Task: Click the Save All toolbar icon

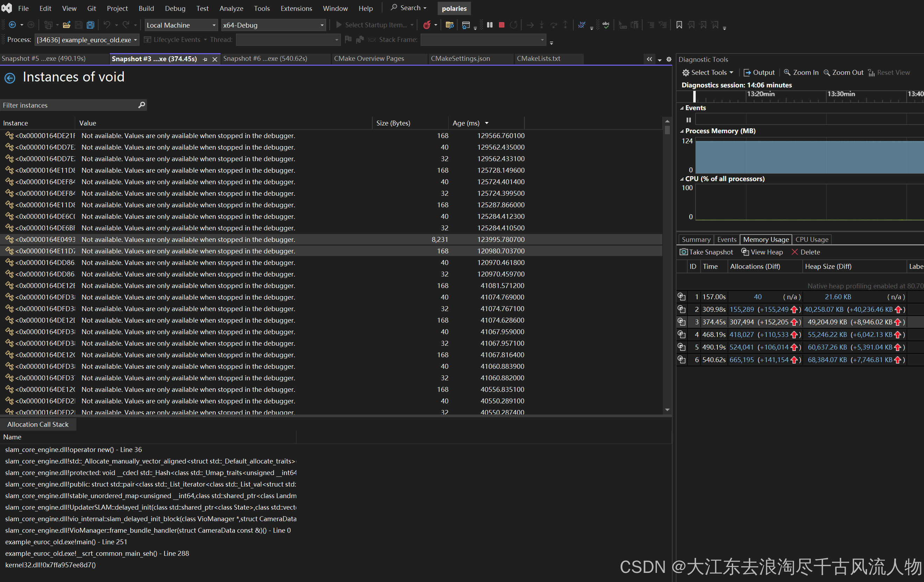Action: point(90,25)
